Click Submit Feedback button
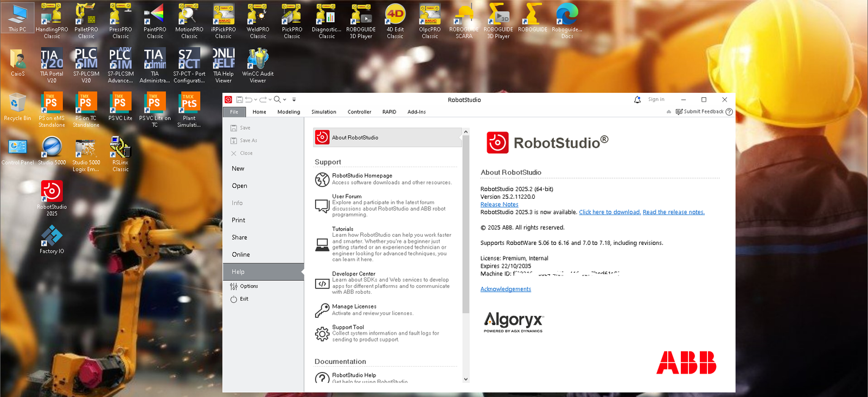Screen dimensions: 868x397 [700, 112]
